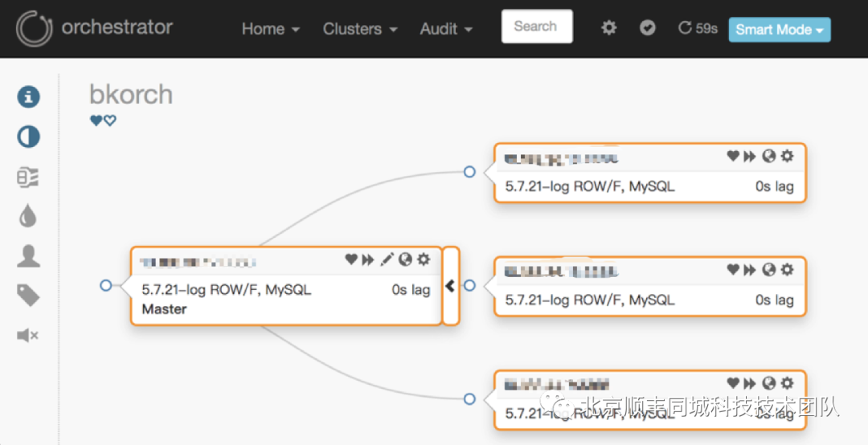868x445 pixels.
Task: Click the outlined heart under bkorch
Action: tap(110, 120)
